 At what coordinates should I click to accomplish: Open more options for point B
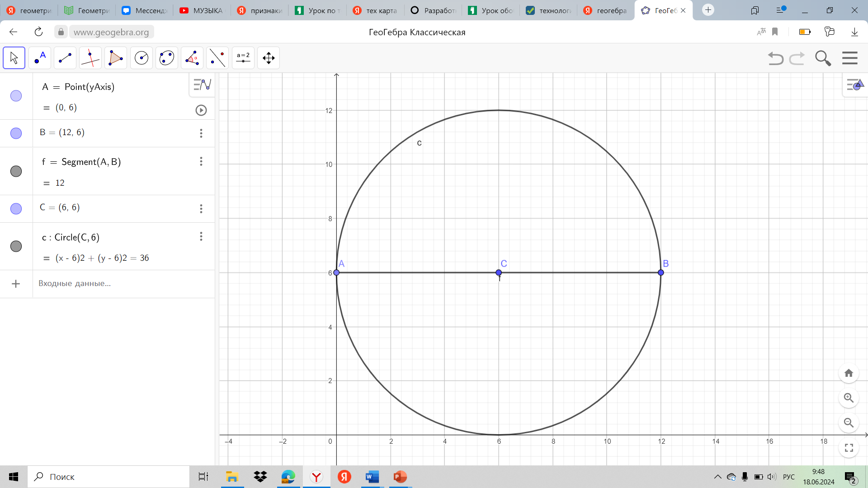[x=201, y=133]
